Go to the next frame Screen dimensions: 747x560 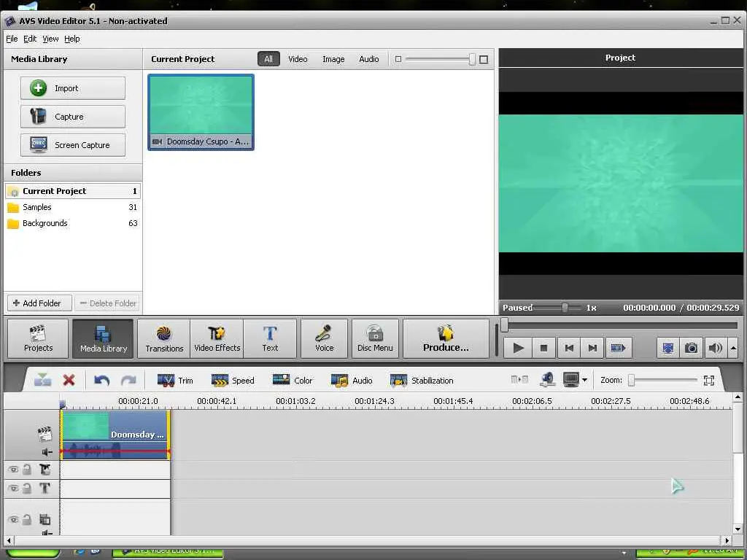592,348
